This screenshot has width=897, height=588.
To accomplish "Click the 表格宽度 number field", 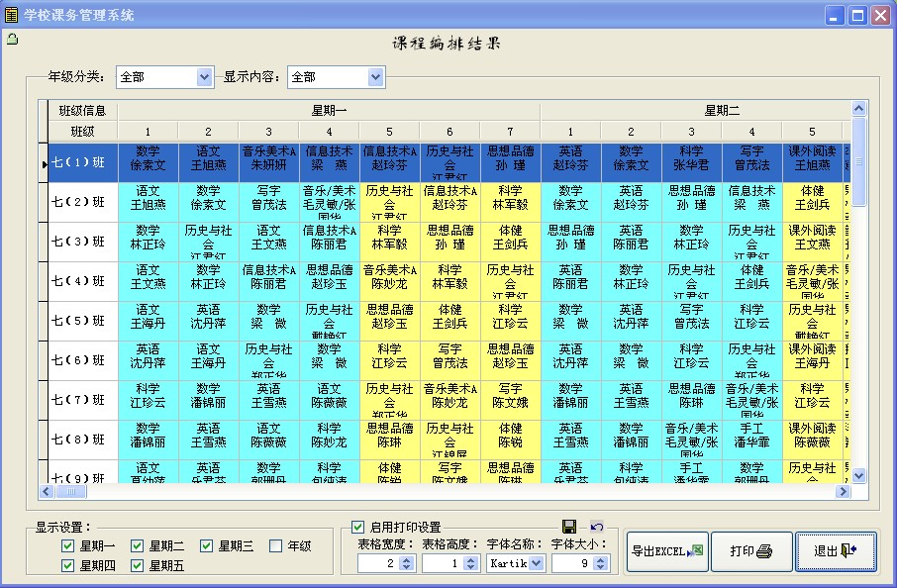I will coord(379,563).
